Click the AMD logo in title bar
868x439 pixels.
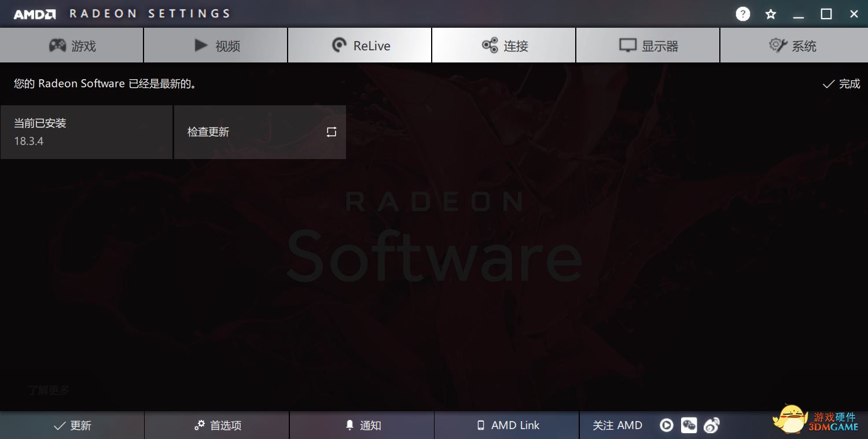[x=35, y=14]
